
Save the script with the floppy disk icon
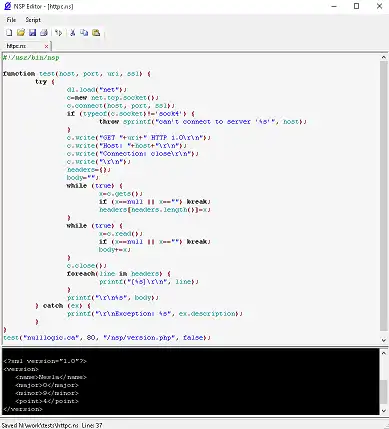32,33
